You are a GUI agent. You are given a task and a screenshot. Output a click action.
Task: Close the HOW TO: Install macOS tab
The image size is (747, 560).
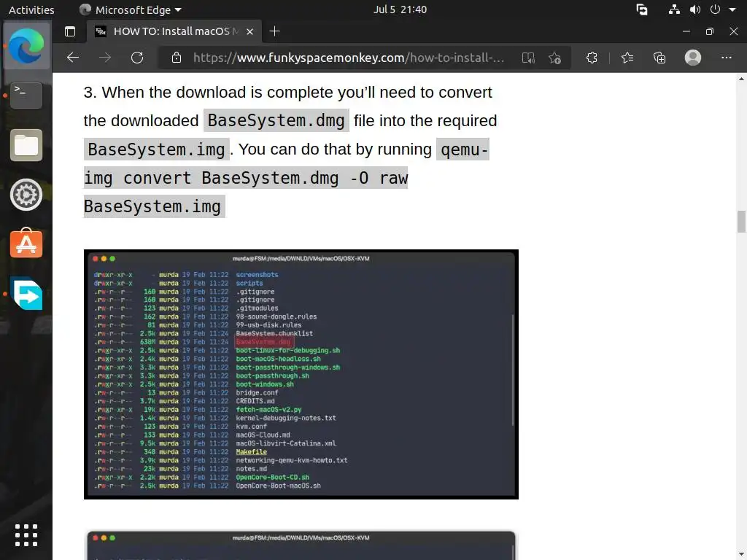click(x=249, y=32)
